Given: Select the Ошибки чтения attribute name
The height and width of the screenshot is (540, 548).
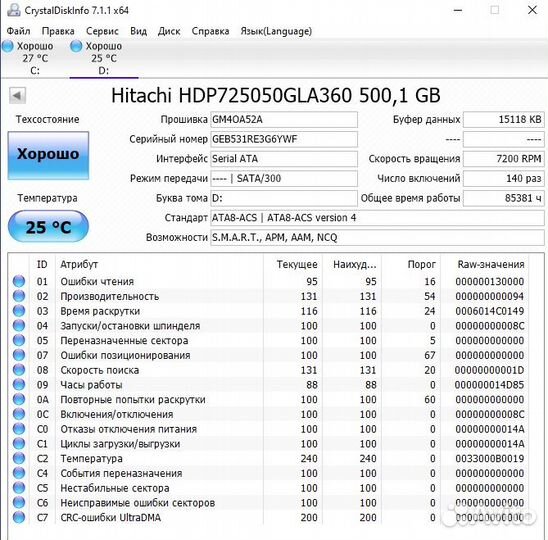Looking at the screenshot, I should pyautogui.click(x=97, y=281).
